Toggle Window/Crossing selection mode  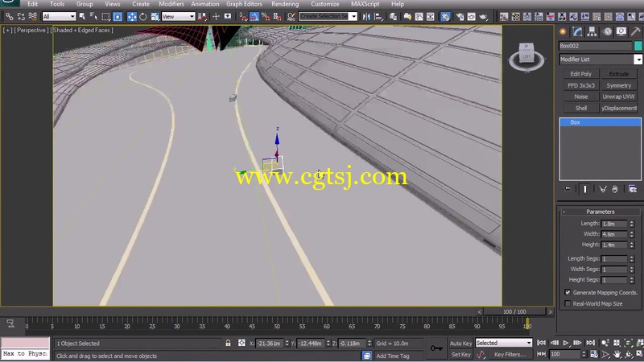coord(118,16)
